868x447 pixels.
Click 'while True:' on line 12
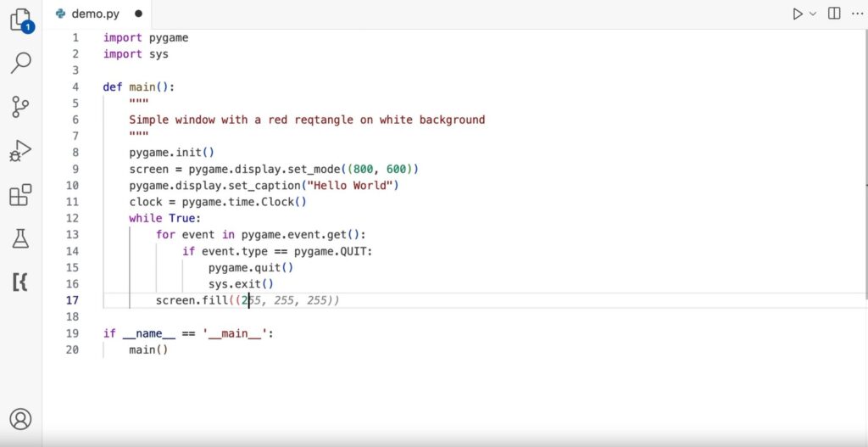point(165,218)
